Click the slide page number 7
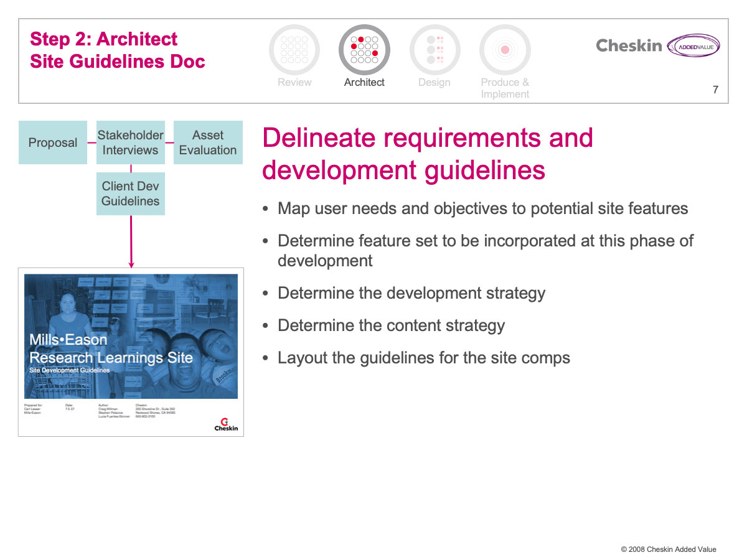747x560 pixels. [x=715, y=90]
